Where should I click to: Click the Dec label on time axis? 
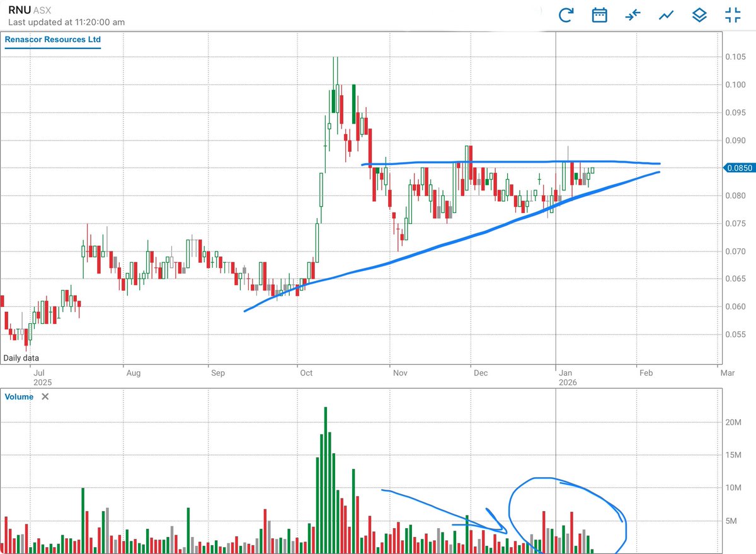[x=480, y=373]
